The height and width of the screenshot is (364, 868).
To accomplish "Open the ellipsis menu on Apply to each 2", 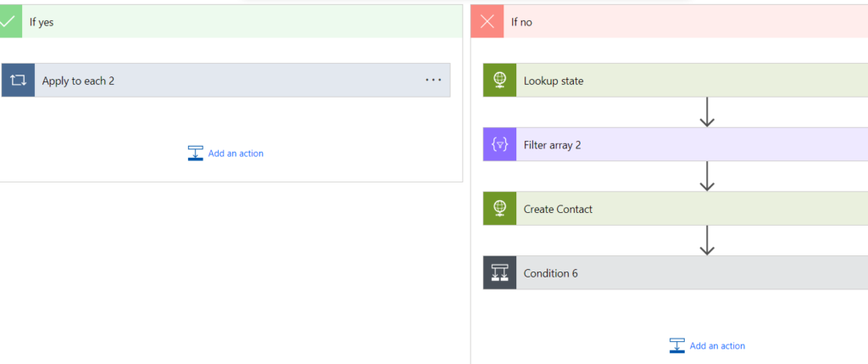I will 433,80.
